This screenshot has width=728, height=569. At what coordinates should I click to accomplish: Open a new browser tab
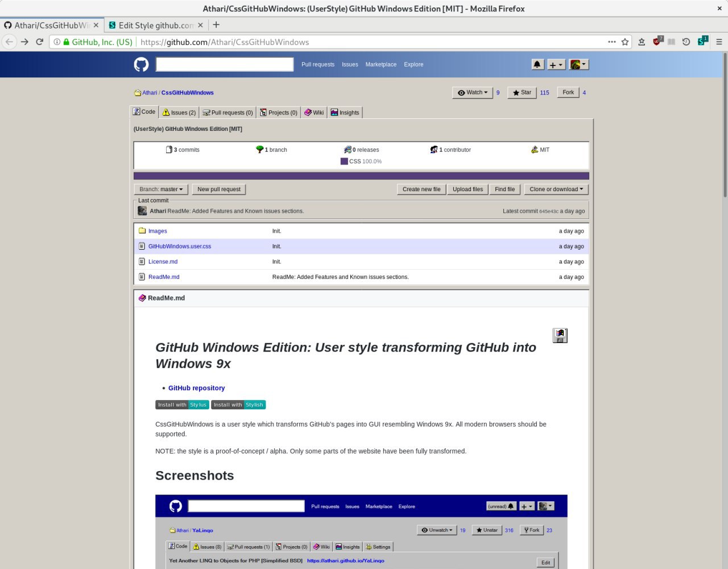[x=216, y=24]
